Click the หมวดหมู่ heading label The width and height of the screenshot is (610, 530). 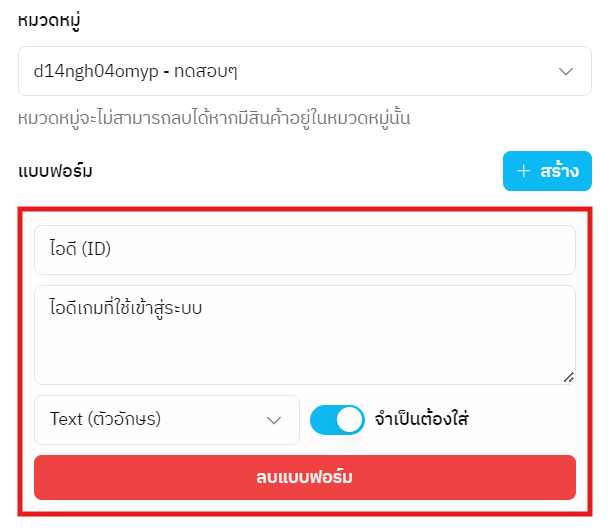click(50, 20)
